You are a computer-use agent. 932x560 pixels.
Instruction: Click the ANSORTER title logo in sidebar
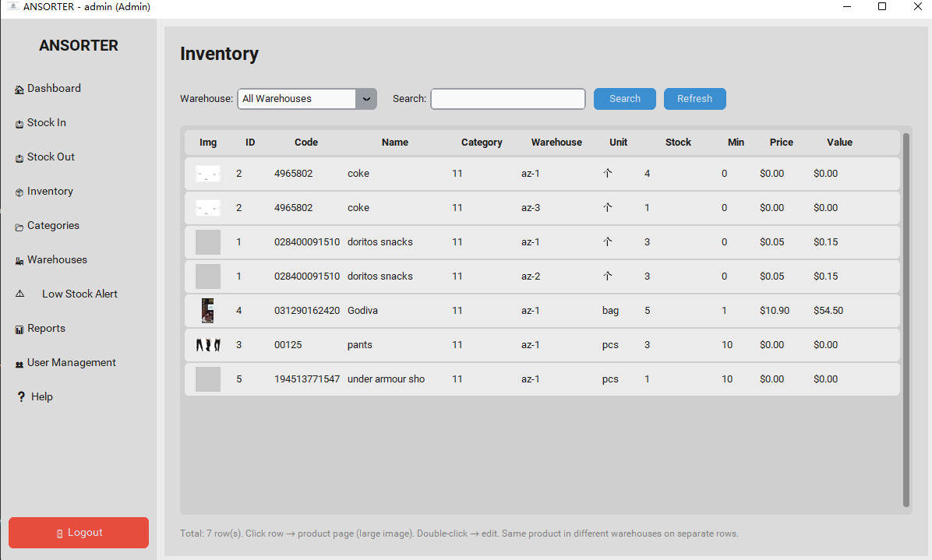coord(79,46)
